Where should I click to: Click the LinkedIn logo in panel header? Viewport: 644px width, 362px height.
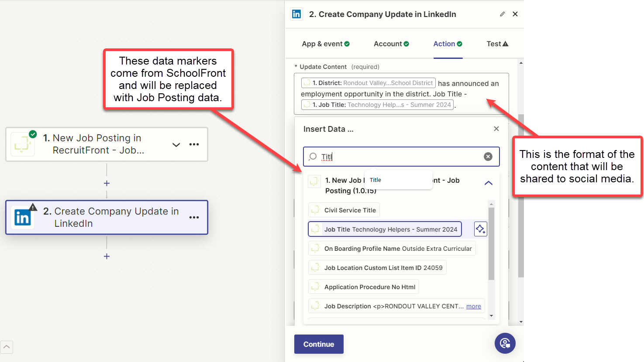point(296,14)
